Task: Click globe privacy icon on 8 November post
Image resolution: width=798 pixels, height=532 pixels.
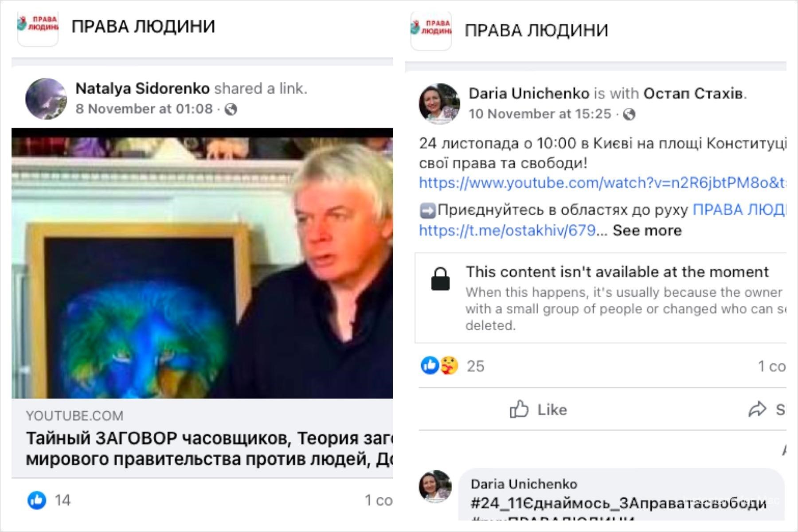Action: point(231,109)
